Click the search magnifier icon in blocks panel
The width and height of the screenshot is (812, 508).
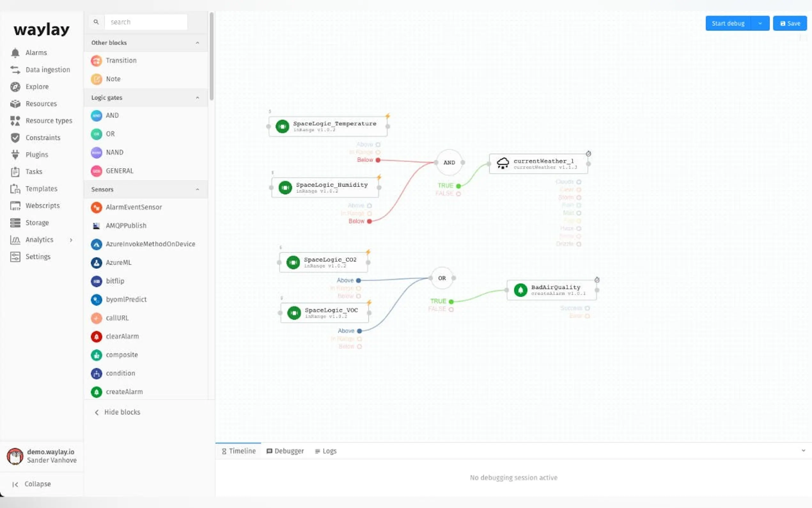96,22
